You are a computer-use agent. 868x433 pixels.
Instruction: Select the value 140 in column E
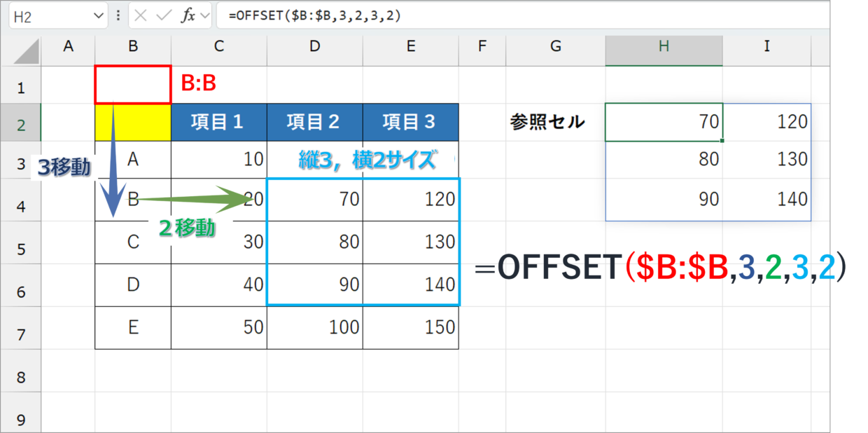[411, 284]
